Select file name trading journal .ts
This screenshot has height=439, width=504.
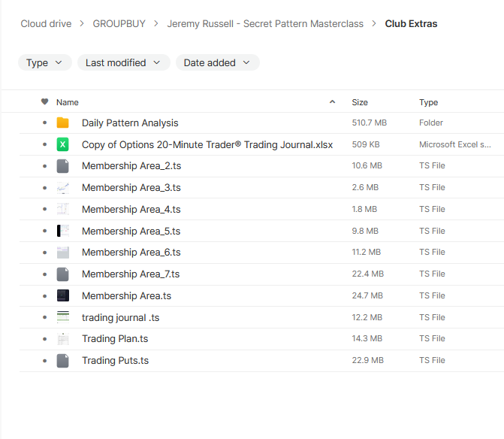(120, 318)
